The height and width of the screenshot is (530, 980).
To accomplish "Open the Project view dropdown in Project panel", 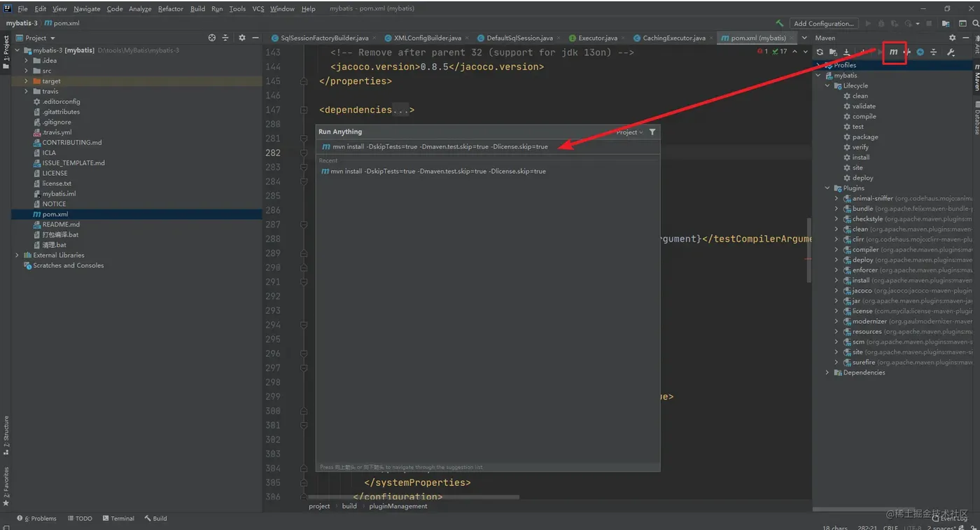I will point(36,38).
